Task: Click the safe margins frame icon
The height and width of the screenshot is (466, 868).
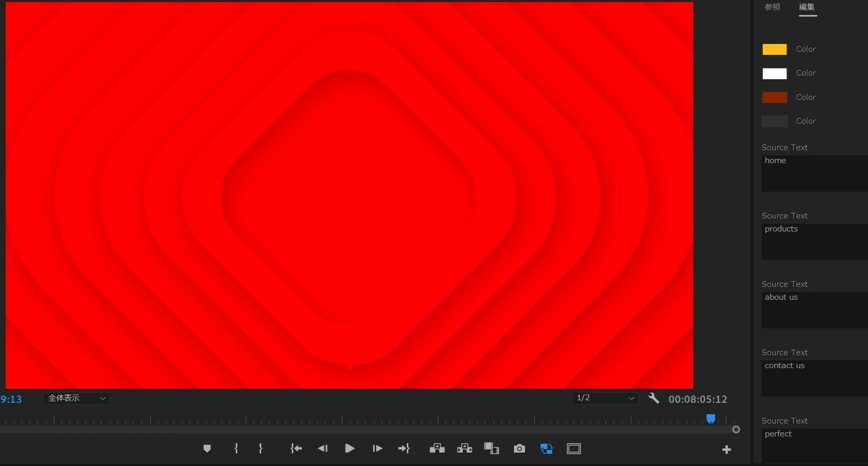Action: 574,448
